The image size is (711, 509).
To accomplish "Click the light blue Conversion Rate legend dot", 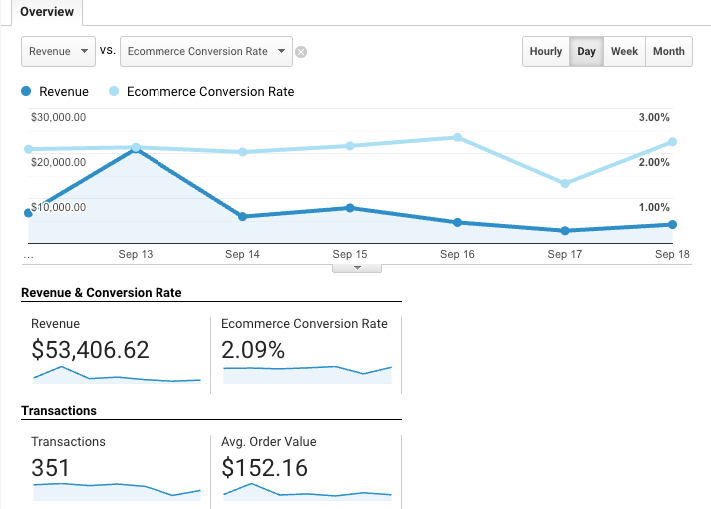I will (x=115, y=92).
